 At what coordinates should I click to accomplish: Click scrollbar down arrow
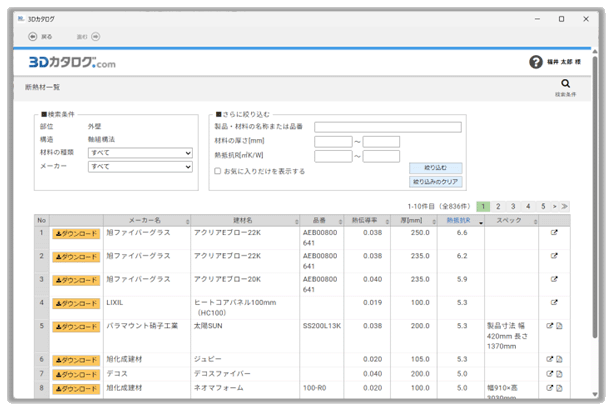point(595,394)
